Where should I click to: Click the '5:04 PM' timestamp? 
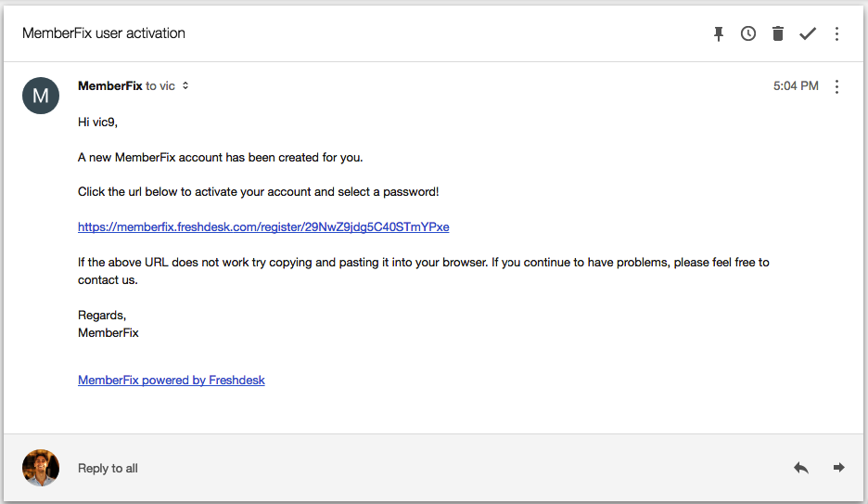click(796, 85)
